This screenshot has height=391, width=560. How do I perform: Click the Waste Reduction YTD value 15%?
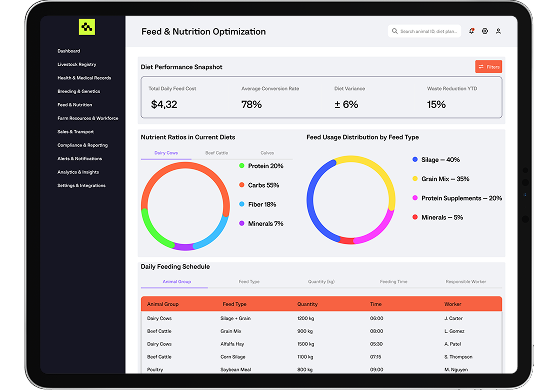pyautogui.click(x=436, y=104)
